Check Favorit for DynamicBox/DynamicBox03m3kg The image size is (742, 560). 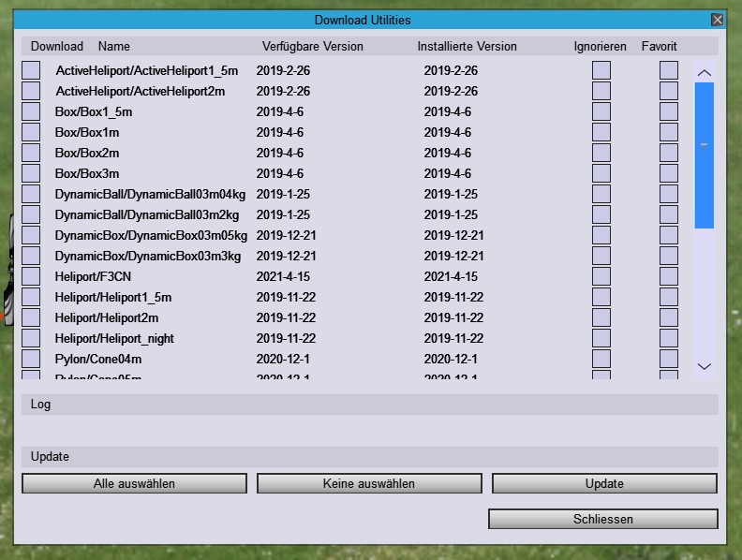[669, 256]
